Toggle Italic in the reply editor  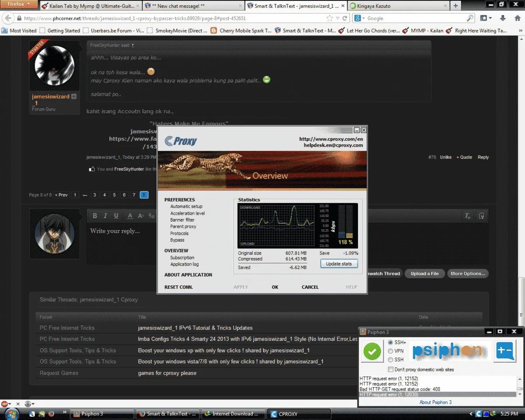coord(105,216)
